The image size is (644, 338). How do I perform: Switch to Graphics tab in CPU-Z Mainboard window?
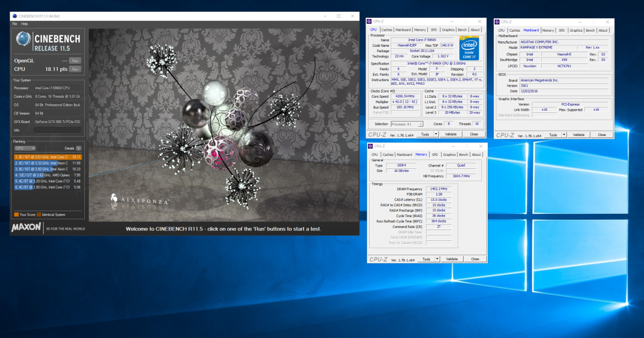coord(576,31)
